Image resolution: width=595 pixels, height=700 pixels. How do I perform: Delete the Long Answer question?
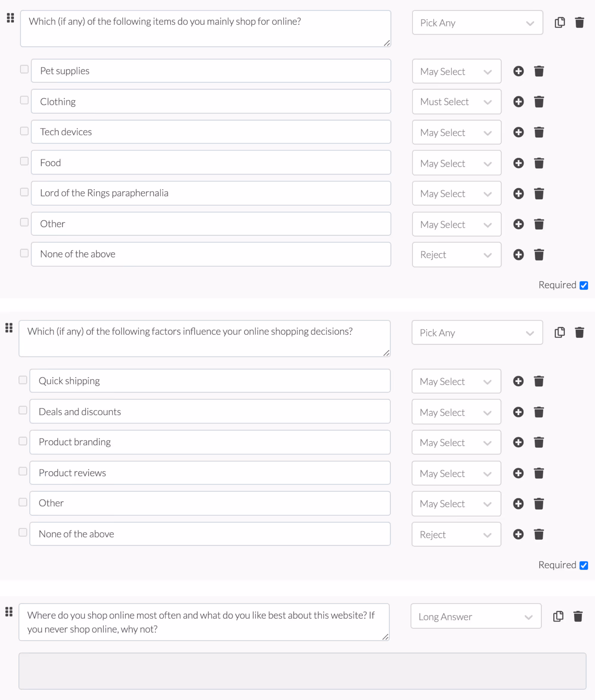pyautogui.click(x=578, y=616)
